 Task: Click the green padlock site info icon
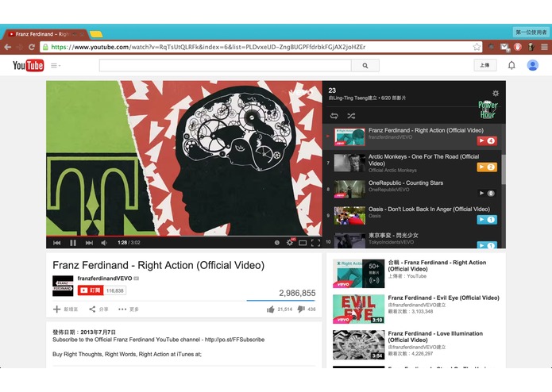(x=45, y=47)
